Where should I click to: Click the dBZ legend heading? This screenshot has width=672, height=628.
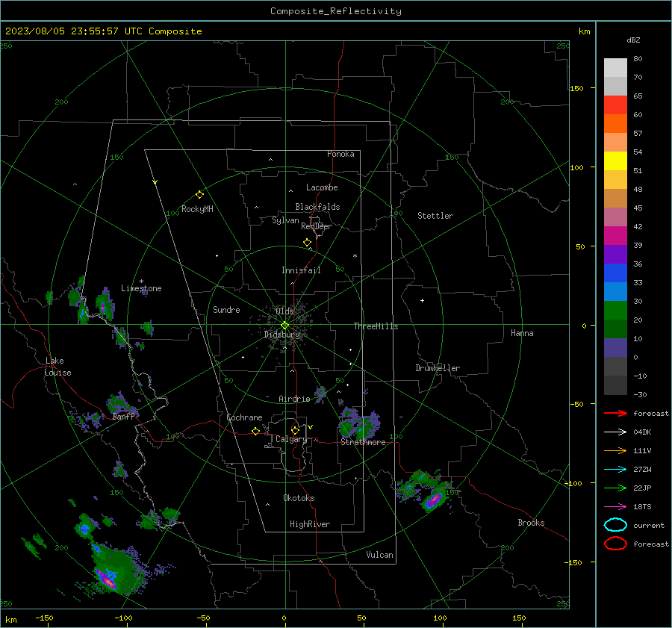tap(633, 40)
